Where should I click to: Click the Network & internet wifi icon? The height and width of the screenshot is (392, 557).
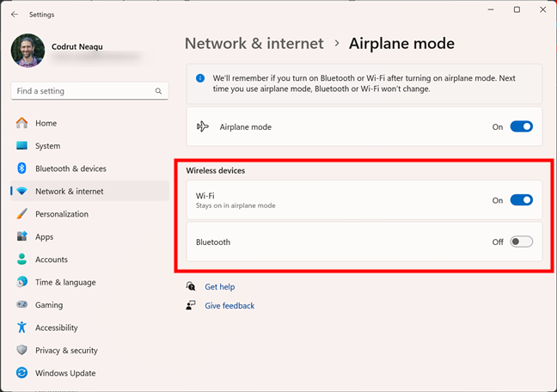21,191
